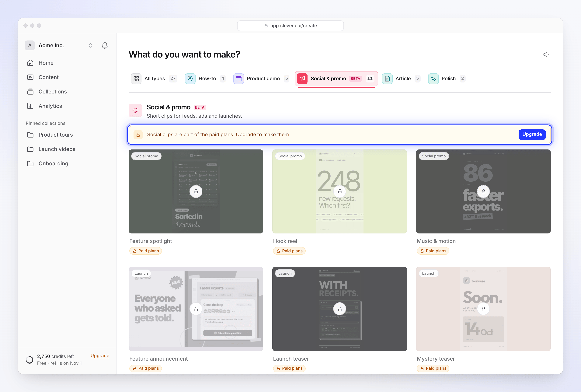The image size is (581, 392).
Task: Click the blue Upgrade button in banner
Action: click(532, 135)
